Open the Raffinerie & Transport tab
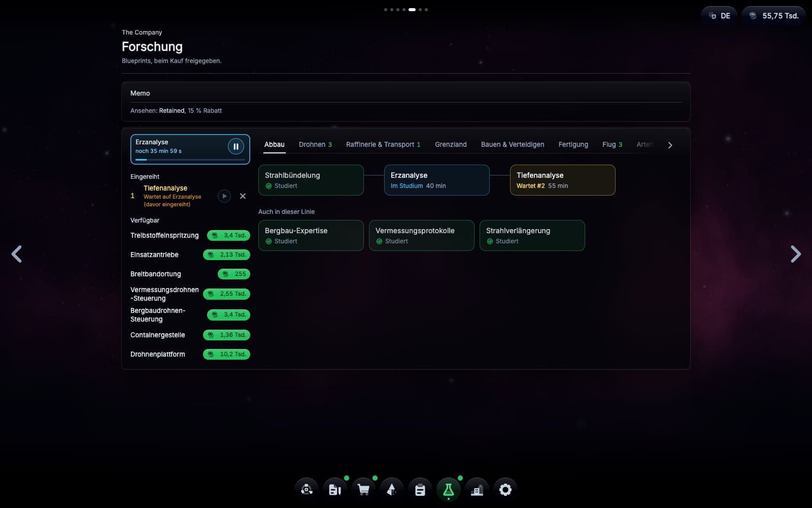Image resolution: width=812 pixels, height=508 pixels. pos(383,145)
